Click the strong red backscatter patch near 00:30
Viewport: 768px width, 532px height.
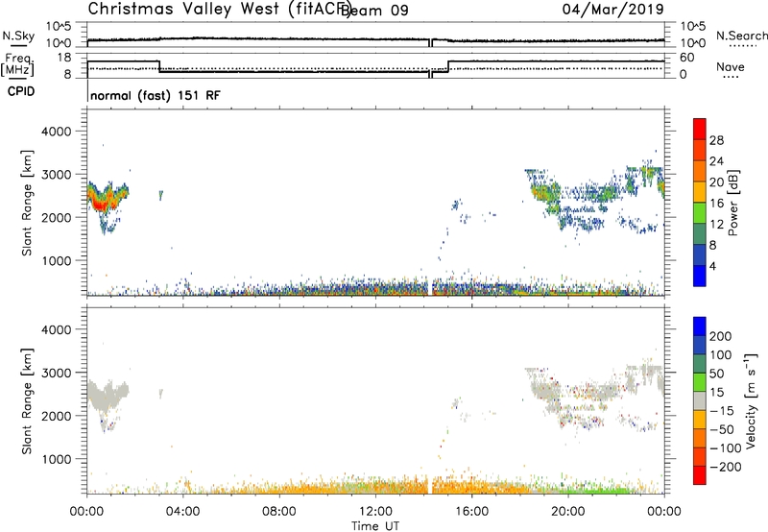click(101, 203)
